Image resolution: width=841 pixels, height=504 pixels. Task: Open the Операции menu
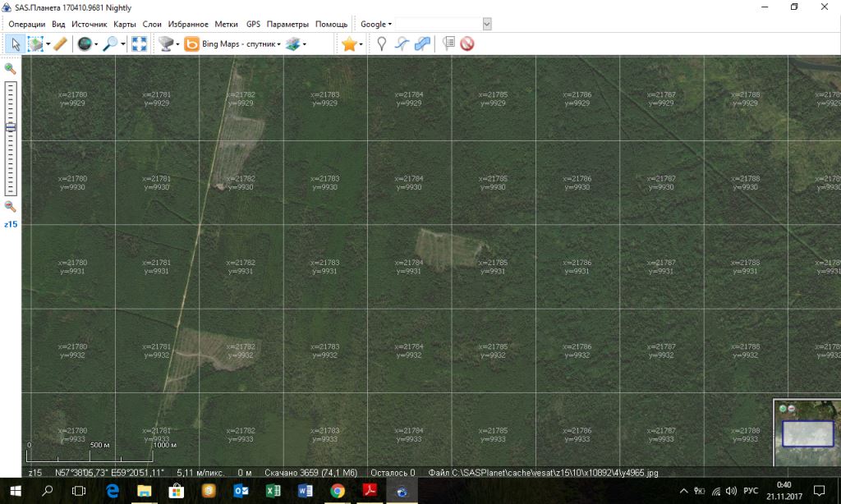coord(26,24)
